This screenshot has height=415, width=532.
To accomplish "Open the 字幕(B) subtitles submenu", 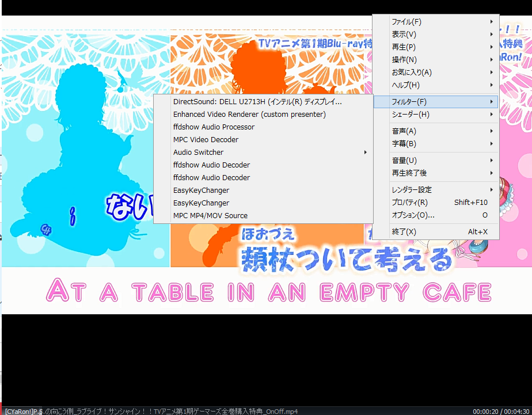I will 436,144.
